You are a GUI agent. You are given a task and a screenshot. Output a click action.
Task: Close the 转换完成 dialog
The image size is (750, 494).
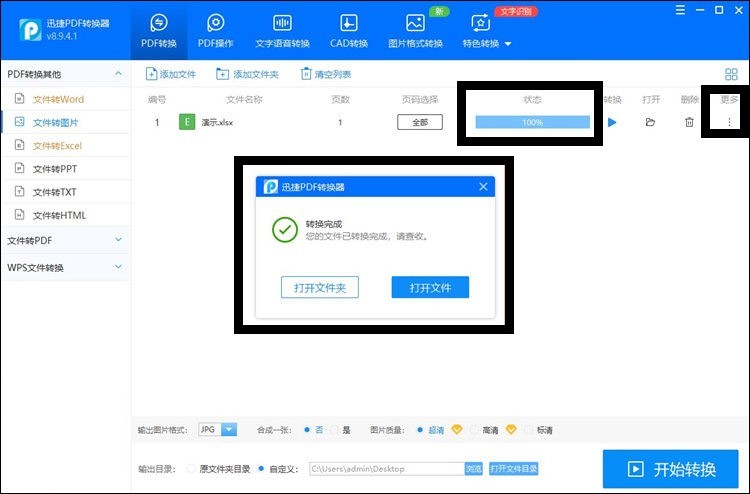483,187
